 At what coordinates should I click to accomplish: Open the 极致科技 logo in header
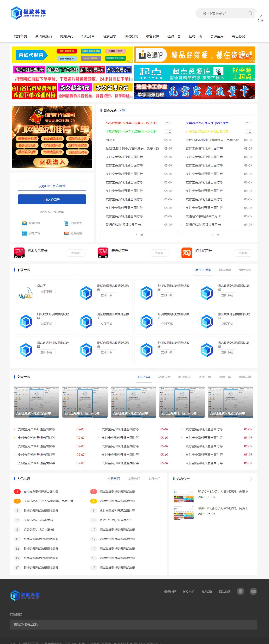(x=28, y=13)
